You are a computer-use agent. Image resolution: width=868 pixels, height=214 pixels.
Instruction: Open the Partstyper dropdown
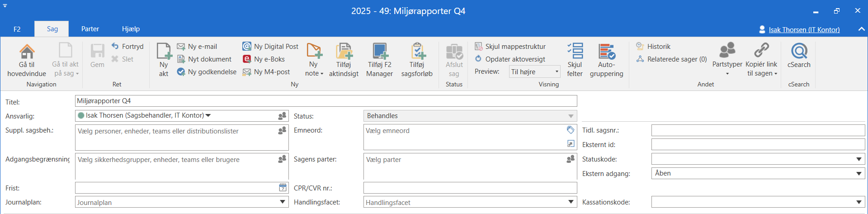(x=727, y=60)
